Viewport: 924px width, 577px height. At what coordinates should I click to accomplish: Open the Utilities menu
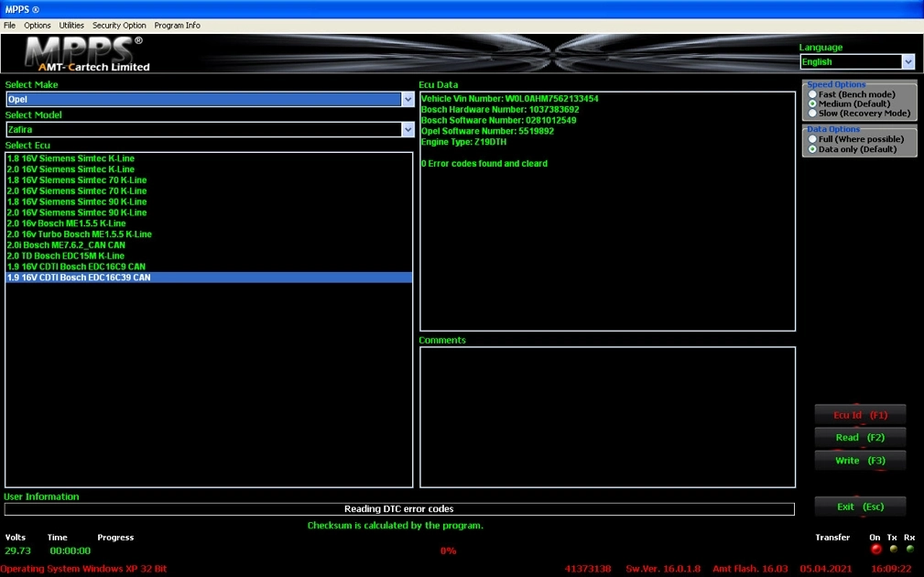point(71,26)
